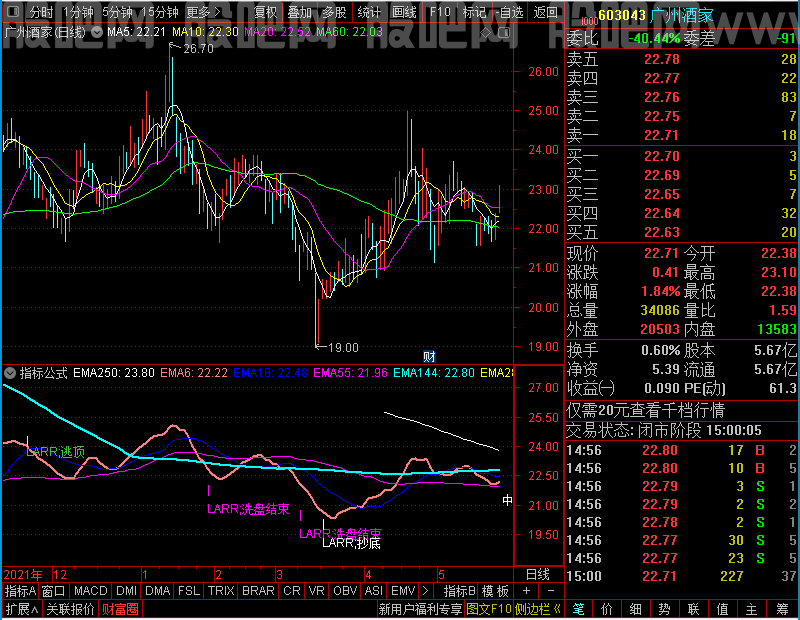Viewport: 800px width, 620px height.
Task: Zoom out with the minus button
Action: click(551, 591)
